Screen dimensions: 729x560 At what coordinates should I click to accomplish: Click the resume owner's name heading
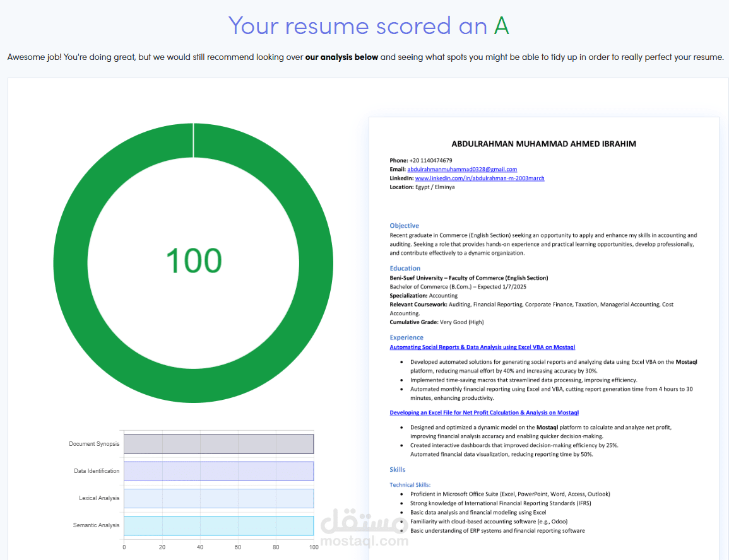544,144
